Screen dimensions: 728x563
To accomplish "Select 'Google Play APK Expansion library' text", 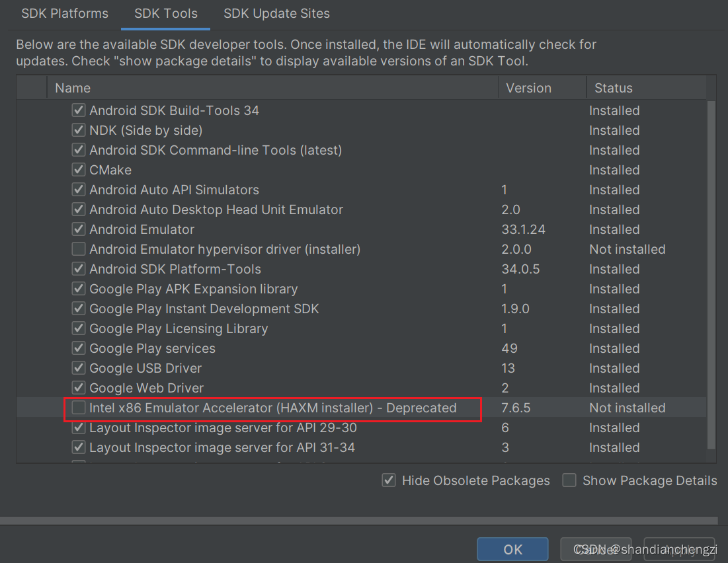I will tap(194, 289).
